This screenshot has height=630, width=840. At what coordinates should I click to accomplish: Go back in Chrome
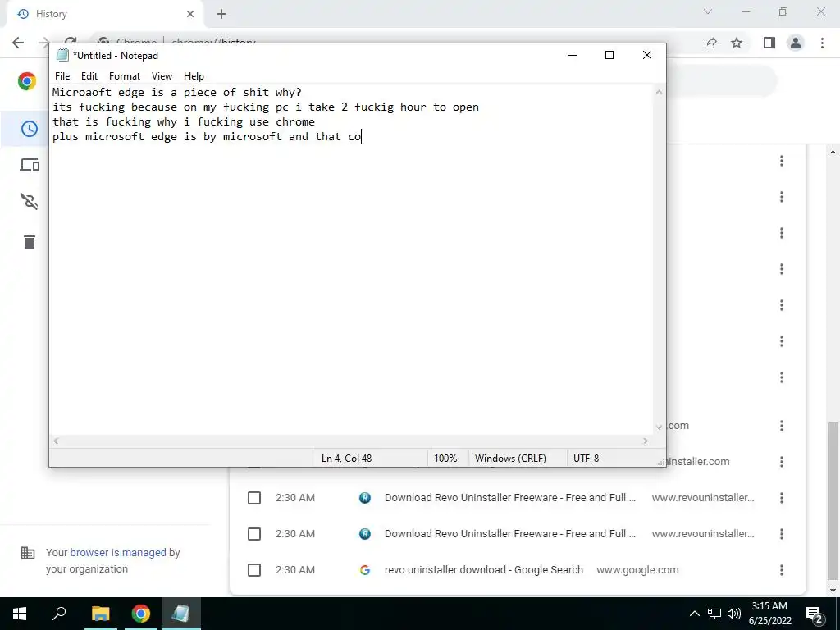(x=18, y=43)
